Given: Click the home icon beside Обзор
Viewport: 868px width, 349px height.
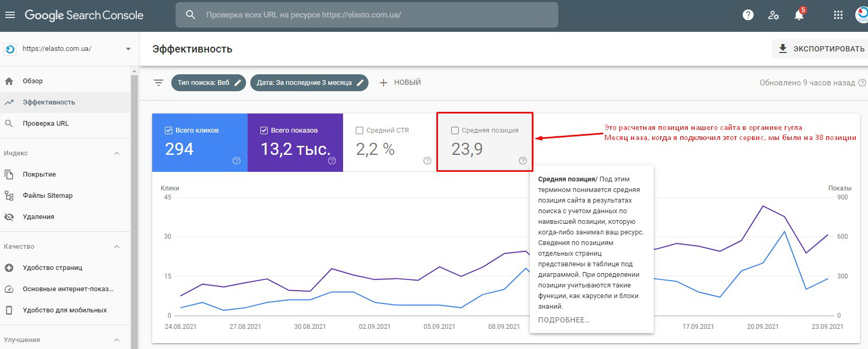Looking at the screenshot, I should [x=9, y=81].
